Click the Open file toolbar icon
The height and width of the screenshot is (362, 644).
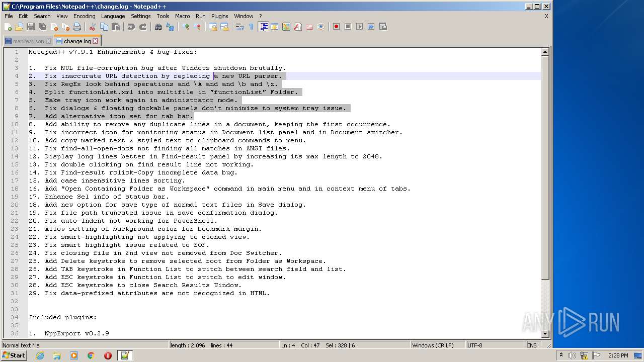19,27
